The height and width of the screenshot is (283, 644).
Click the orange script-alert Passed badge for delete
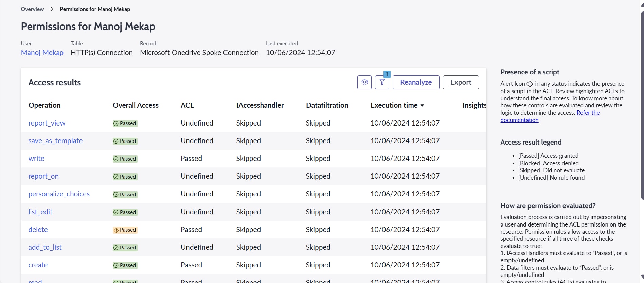(x=125, y=230)
